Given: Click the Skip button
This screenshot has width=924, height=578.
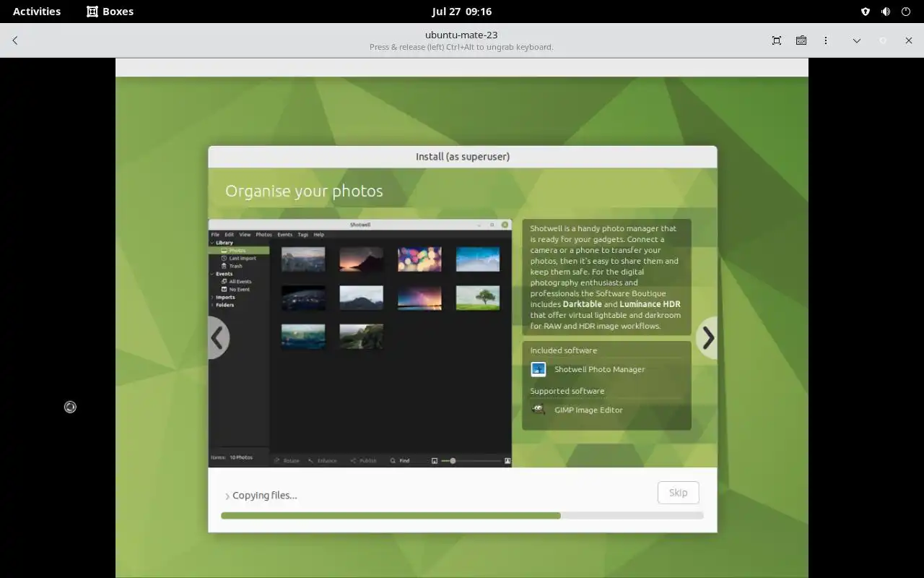Looking at the screenshot, I should tap(679, 493).
